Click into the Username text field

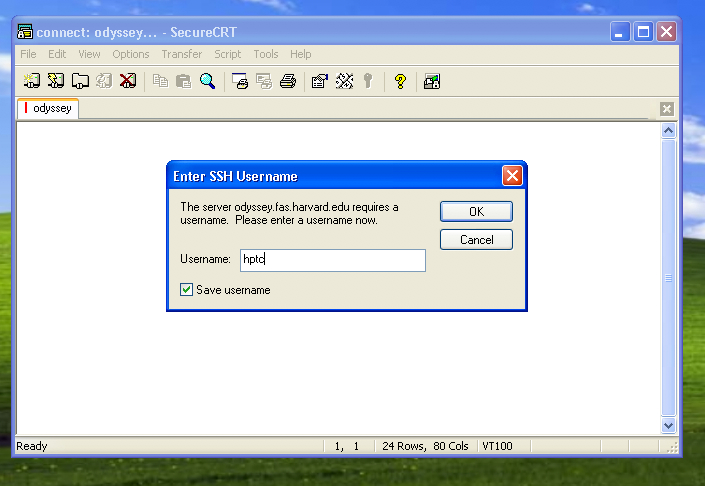(333, 260)
